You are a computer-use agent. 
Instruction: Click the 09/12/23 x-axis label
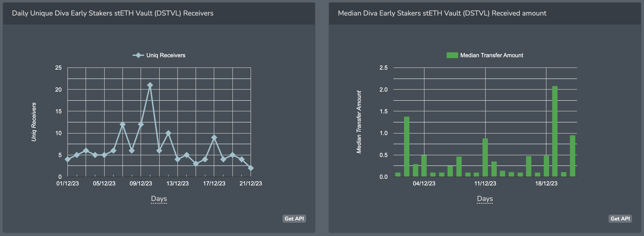(x=141, y=183)
